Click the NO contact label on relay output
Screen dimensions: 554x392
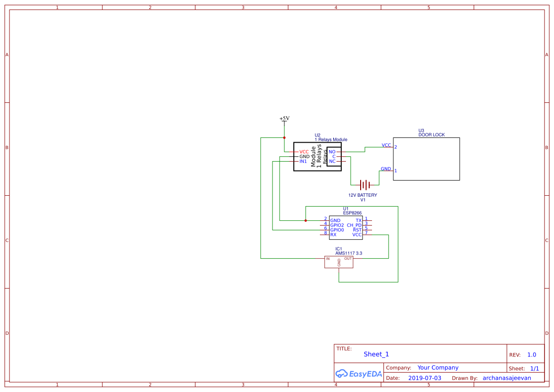332,151
